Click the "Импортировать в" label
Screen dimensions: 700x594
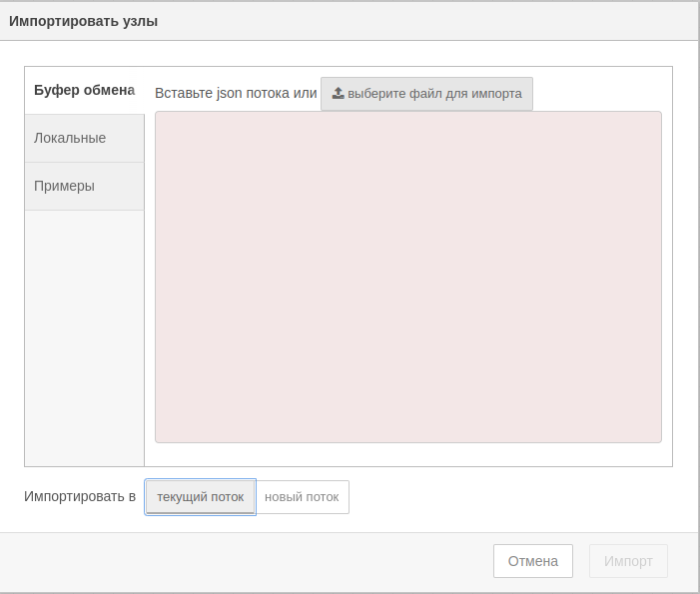coord(80,496)
